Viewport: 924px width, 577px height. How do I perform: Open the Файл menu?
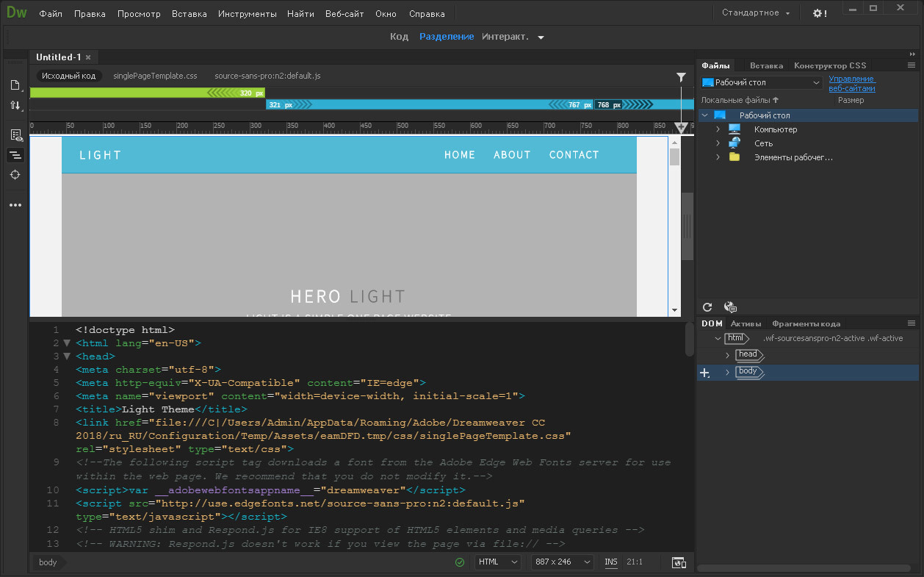(51, 14)
